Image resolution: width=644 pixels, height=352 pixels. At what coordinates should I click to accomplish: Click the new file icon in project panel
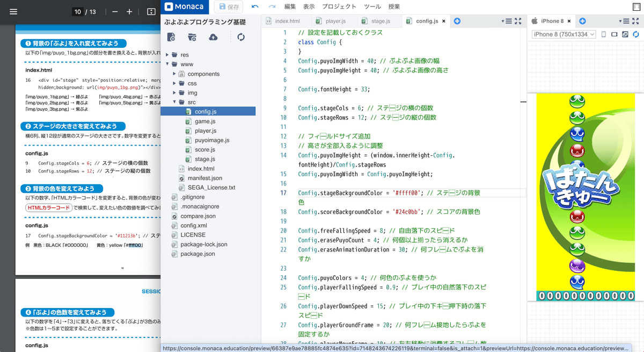171,37
